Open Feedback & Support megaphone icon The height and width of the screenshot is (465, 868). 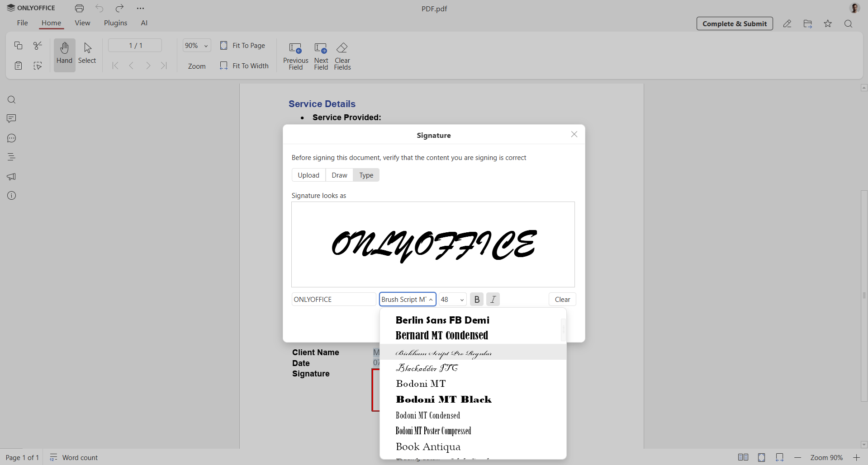(11, 176)
